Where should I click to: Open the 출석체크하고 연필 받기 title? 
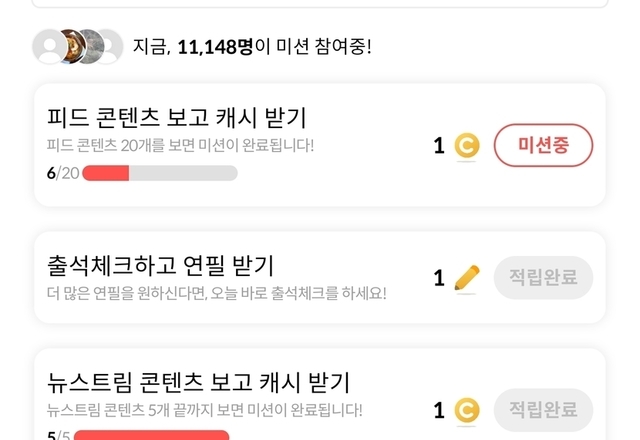[160, 265]
